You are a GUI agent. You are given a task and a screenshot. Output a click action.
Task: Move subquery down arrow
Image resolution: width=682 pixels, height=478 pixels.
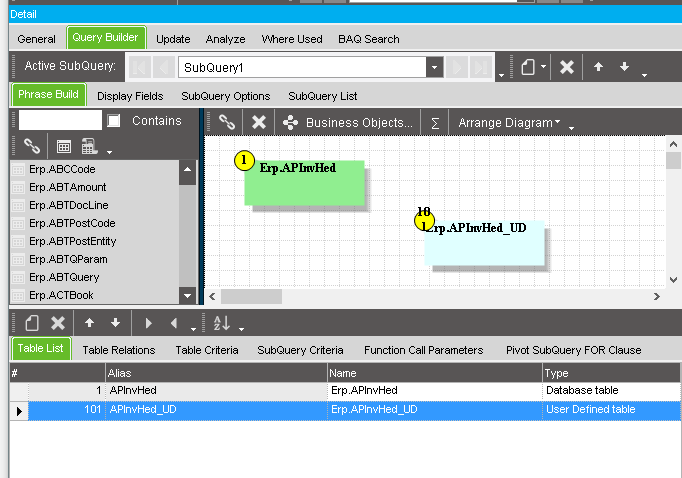pyautogui.click(x=625, y=67)
